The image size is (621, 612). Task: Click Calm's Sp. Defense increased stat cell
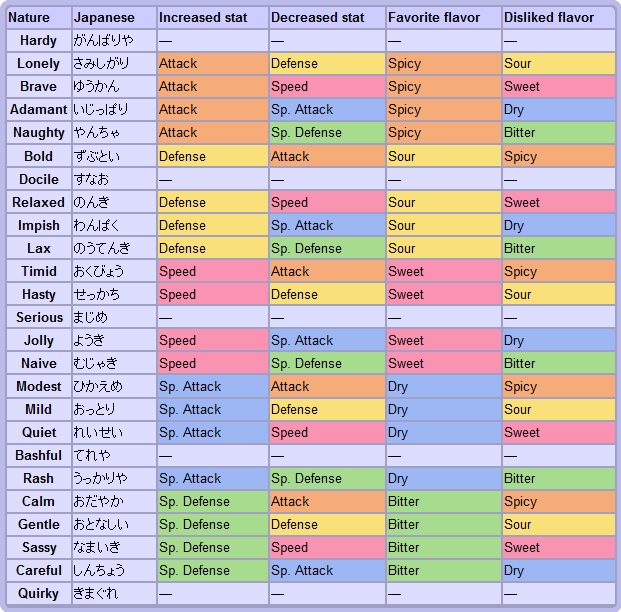pyautogui.click(x=212, y=501)
